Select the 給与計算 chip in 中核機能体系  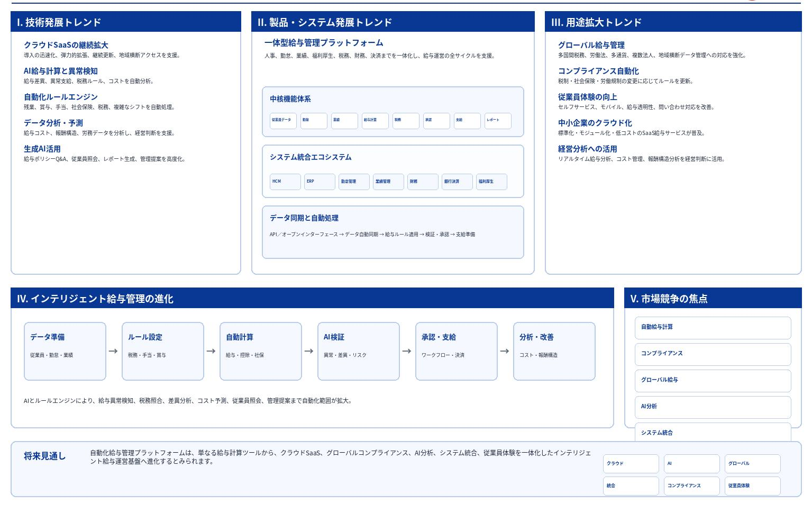(375, 120)
